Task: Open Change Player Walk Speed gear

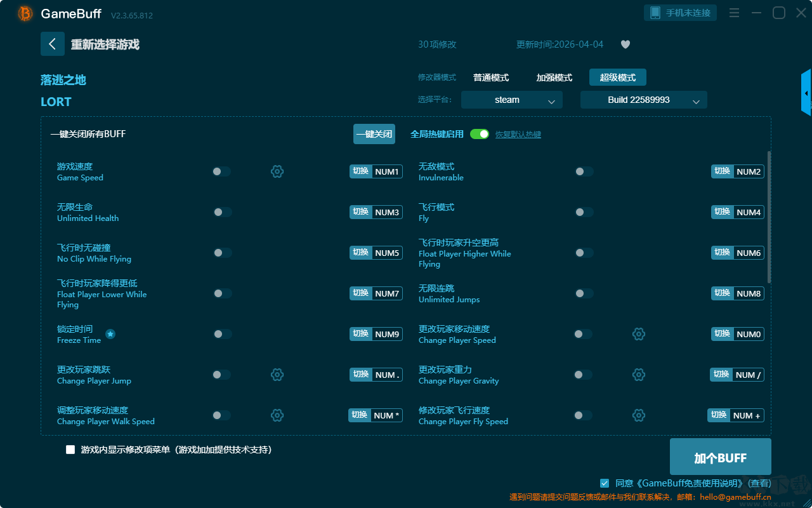Action: click(277, 415)
